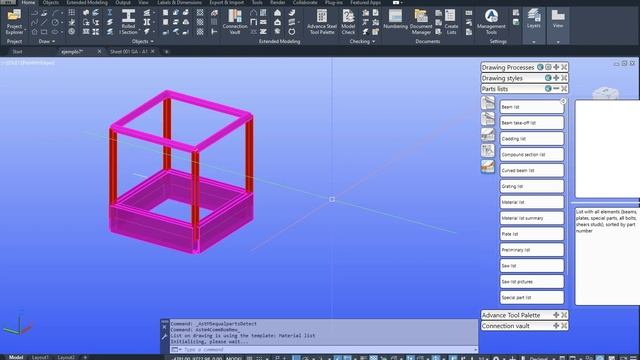Screen dimensions: 640x360
Task: Open the Layers panel dropdown arrow
Action: tap(533, 42)
